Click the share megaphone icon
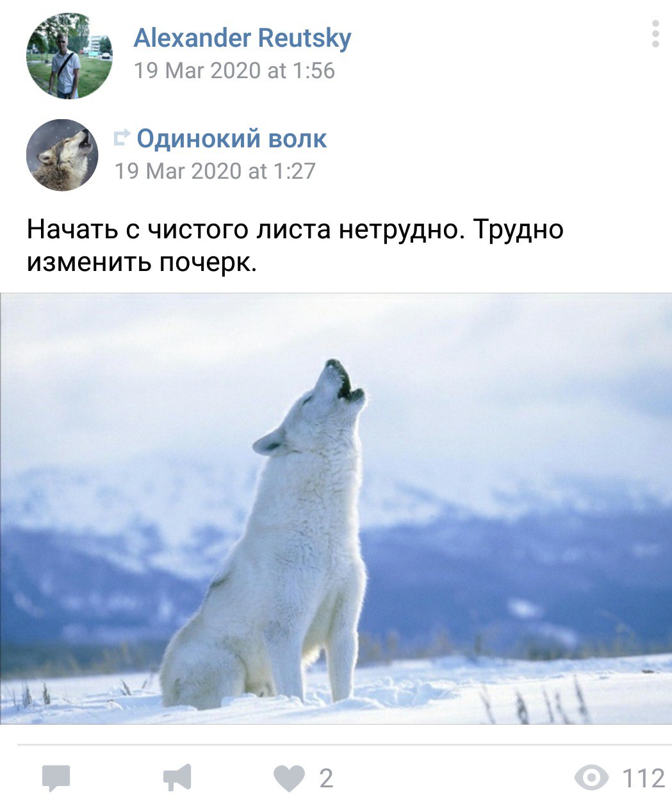This screenshot has height=804, width=672. pyautogui.click(x=177, y=778)
